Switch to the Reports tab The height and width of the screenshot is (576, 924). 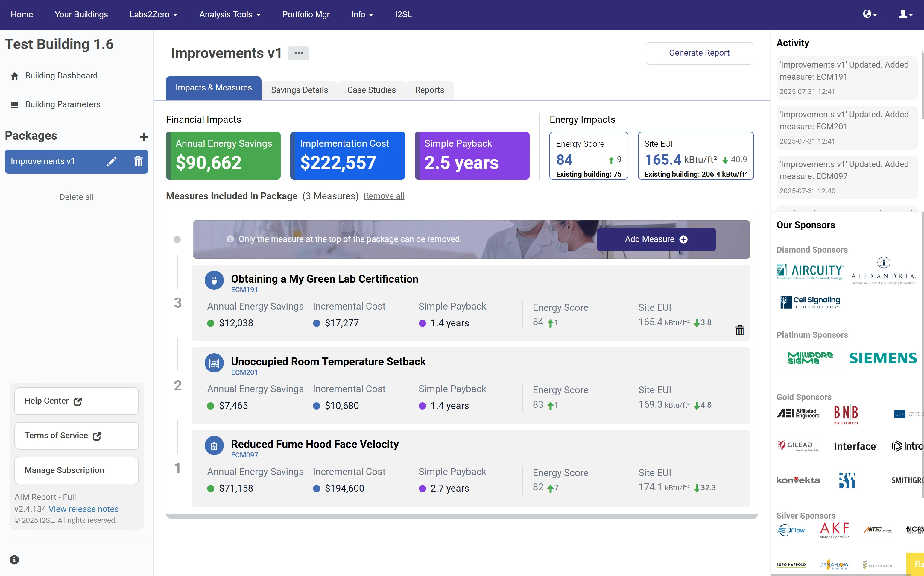pyautogui.click(x=429, y=90)
